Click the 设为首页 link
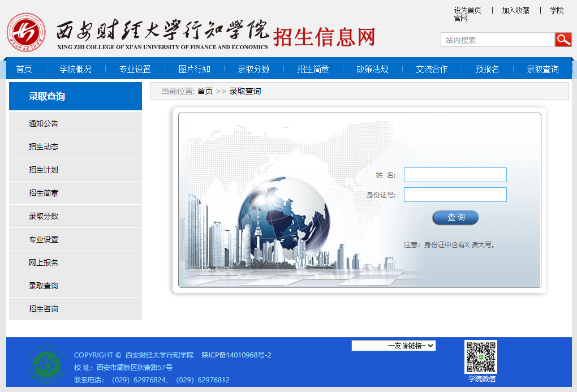 coord(467,10)
